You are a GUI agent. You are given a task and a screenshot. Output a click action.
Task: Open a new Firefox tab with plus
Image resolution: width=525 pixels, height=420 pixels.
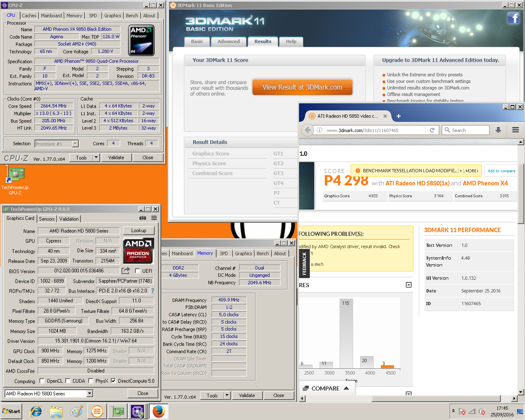coord(398,116)
